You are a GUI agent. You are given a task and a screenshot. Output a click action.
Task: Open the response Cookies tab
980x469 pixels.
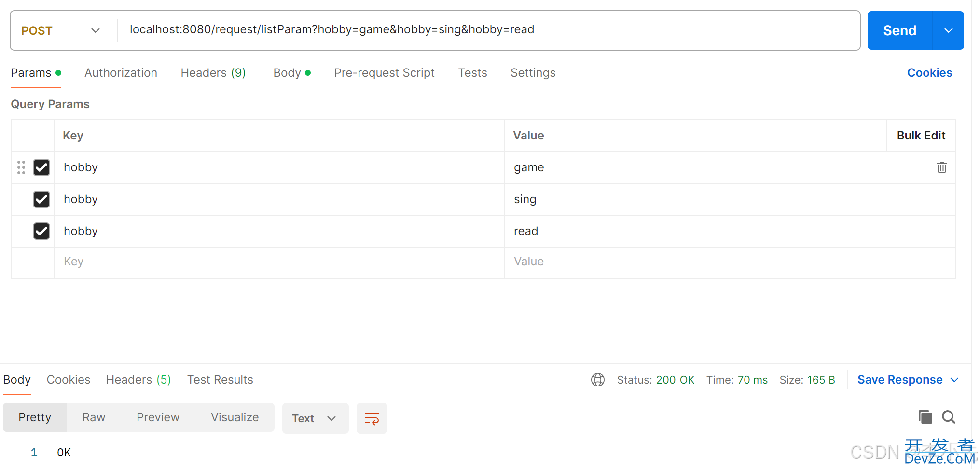[68, 380]
